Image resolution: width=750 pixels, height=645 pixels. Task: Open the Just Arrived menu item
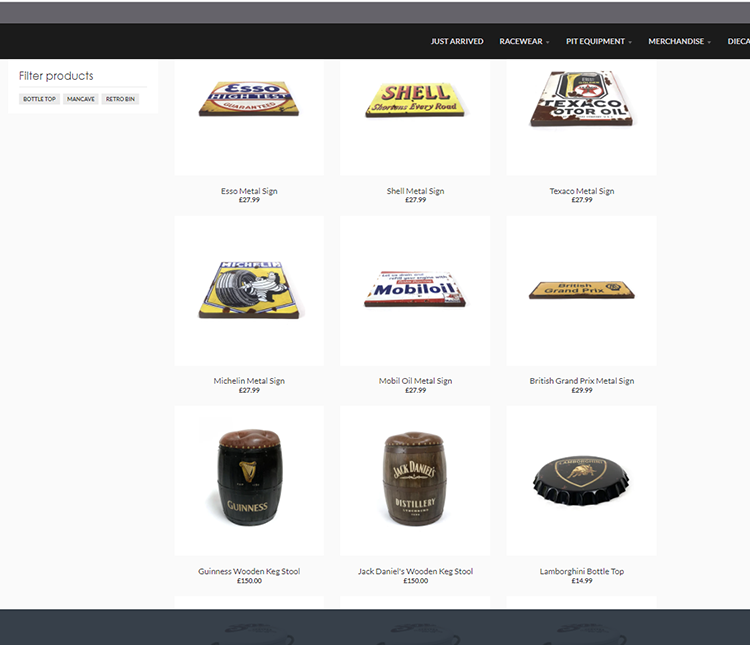click(x=457, y=41)
